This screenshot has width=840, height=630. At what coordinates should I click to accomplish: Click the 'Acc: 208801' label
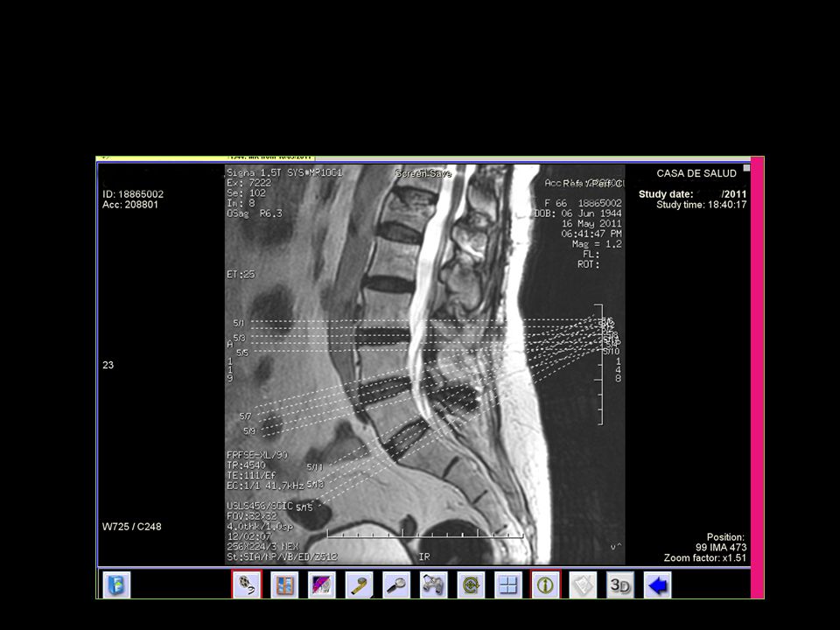(130, 204)
